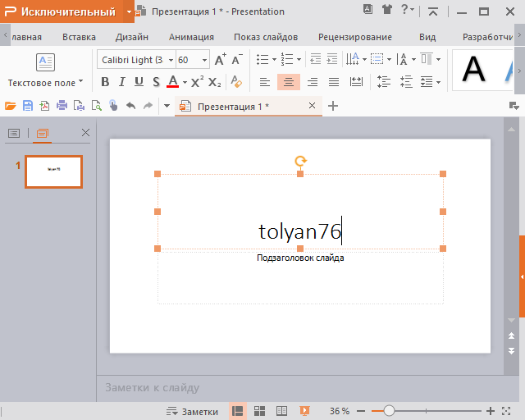
Task: Click the Save icon in the quick toolbar
Action: point(28,106)
